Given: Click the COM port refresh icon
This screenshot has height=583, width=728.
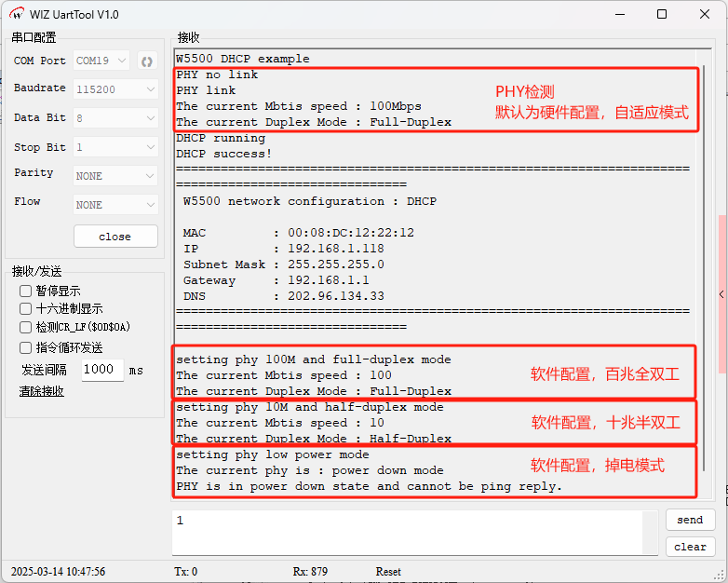Looking at the screenshot, I should (146, 61).
